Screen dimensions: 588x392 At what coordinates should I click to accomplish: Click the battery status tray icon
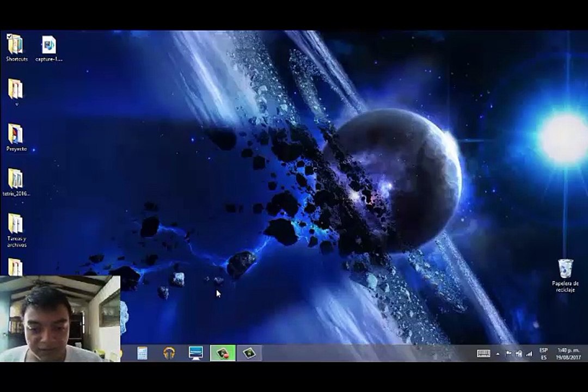[x=519, y=354]
